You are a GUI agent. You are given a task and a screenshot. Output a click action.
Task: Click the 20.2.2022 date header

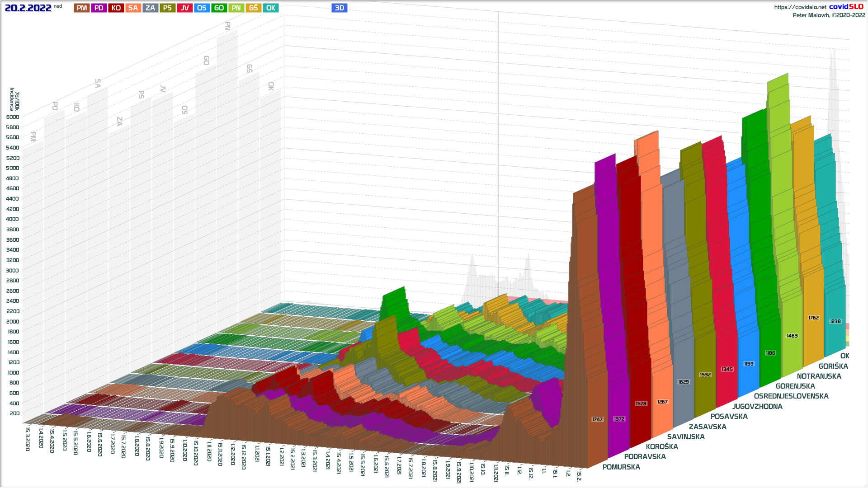pos(28,8)
